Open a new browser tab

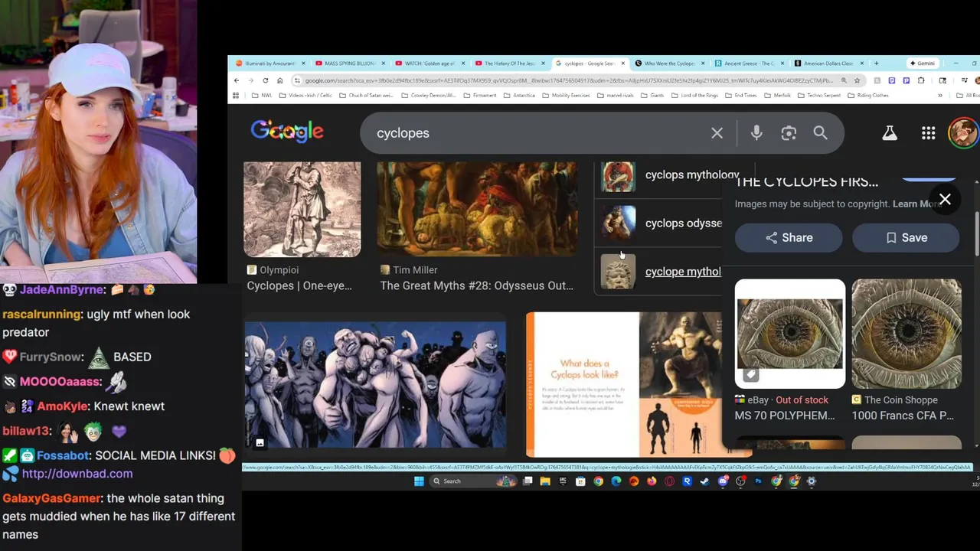(876, 64)
